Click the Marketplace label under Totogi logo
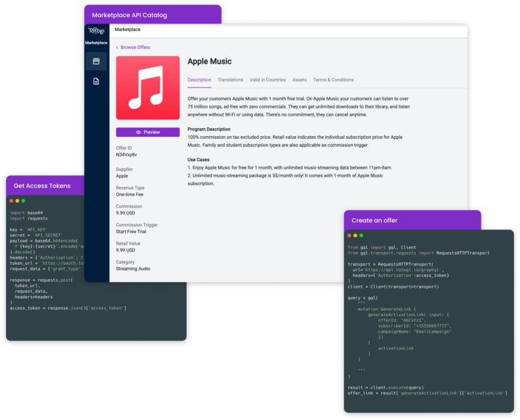Image resolution: width=520 pixels, height=420 pixels. click(96, 43)
